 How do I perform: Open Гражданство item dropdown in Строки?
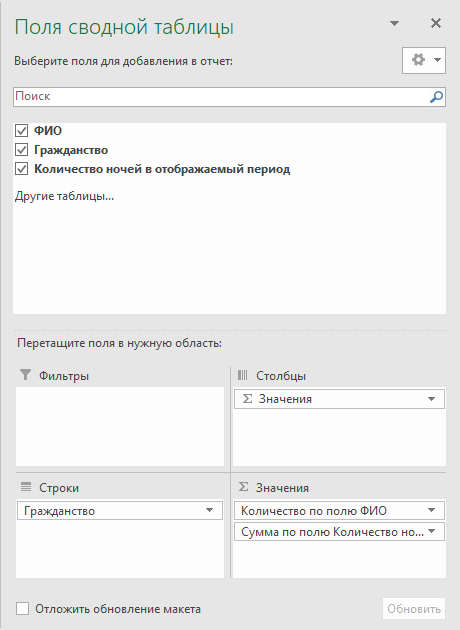pyautogui.click(x=209, y=510)
